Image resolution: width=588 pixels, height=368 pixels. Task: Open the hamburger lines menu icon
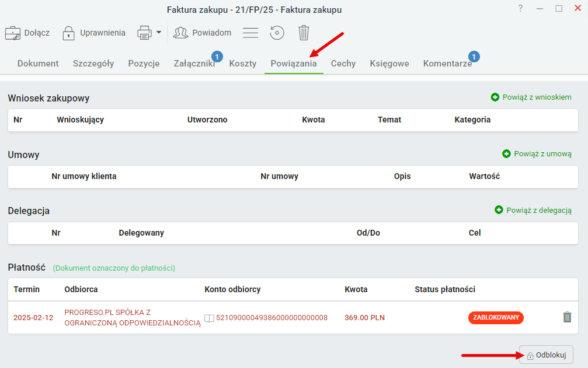[250, 33]
